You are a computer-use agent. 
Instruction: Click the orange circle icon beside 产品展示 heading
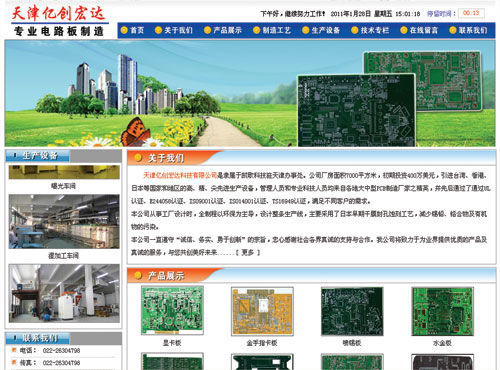[138, 275]
